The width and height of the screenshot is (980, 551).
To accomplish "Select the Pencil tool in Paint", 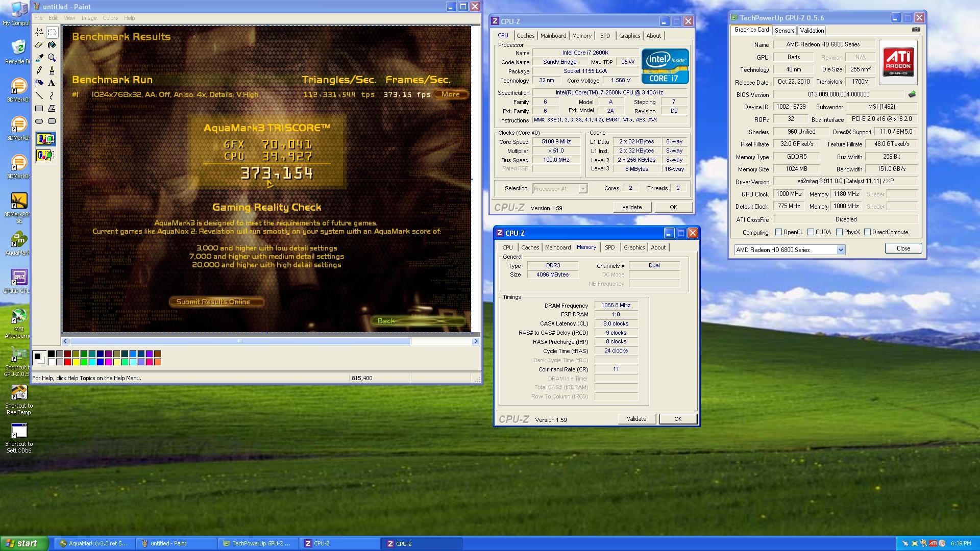I will (39, 70).
